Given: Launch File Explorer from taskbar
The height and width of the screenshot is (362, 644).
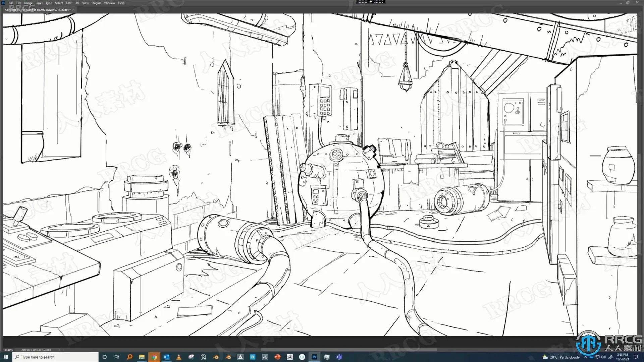Looking at the screenshot, I should [142, 357].
